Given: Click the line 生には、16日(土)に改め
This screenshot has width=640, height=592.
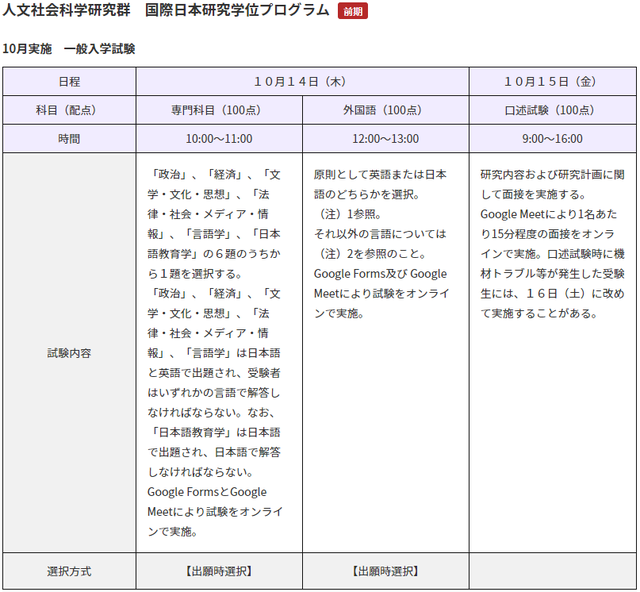Looking at the screenshot, I should (x=552, y=294).
